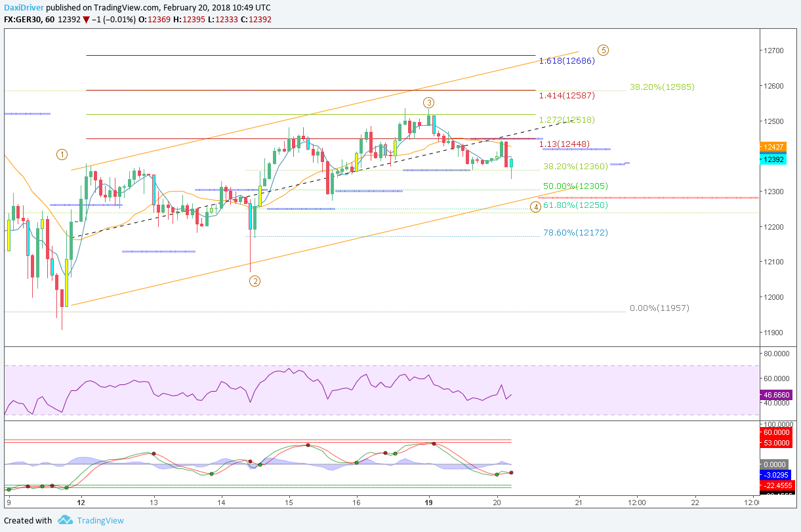
Task: Select the wave 1 circled marker
Action: (62, 155)
